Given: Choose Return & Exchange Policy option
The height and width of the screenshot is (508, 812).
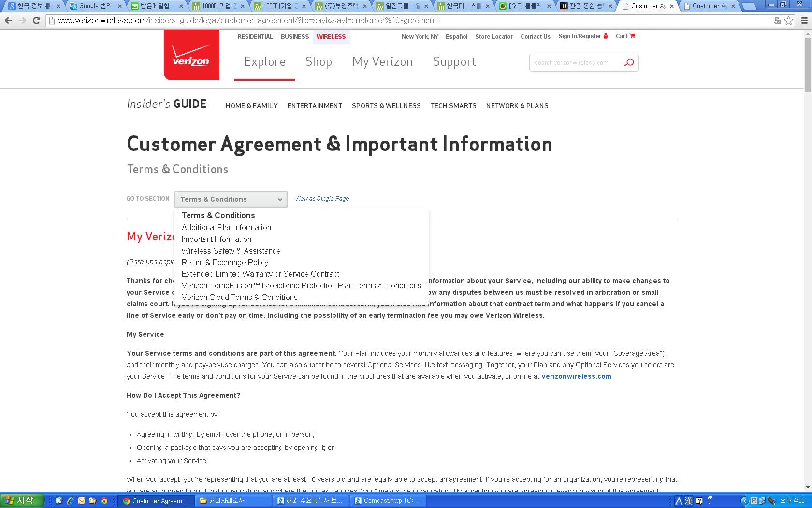Looking at the screenshot, I should pyautogui.click(x=225, y=262).
